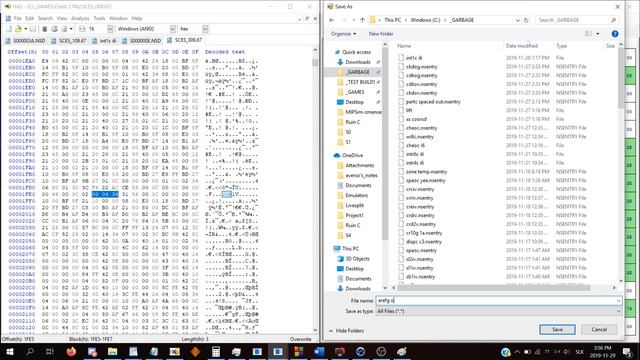Select "dispc c3.nsentry" file row
Viewport: 640px width, 360px height.
click(x=424, y=242)
